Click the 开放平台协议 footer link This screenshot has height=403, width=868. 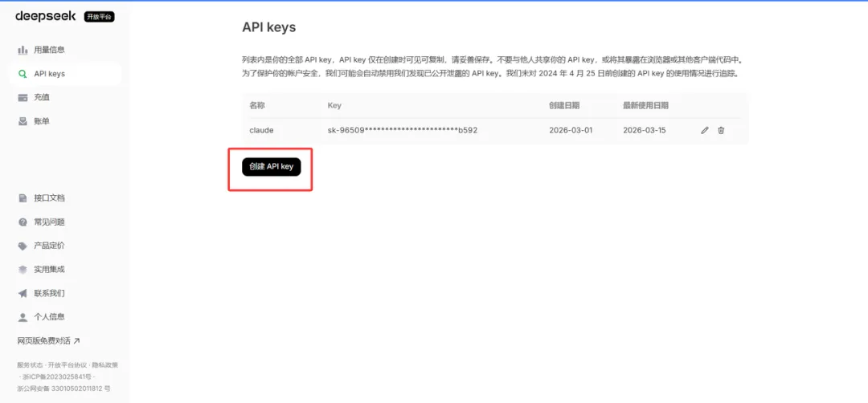click(68, 364)
